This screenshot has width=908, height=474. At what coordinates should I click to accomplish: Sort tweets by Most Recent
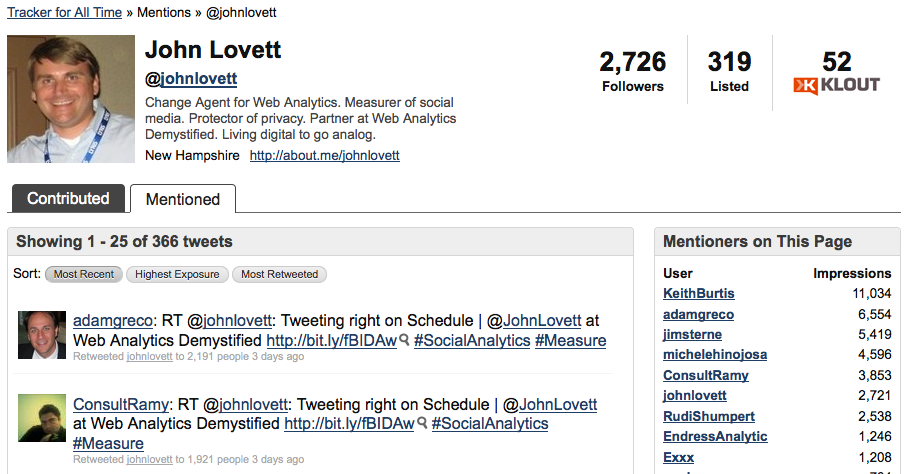point(84,274)
